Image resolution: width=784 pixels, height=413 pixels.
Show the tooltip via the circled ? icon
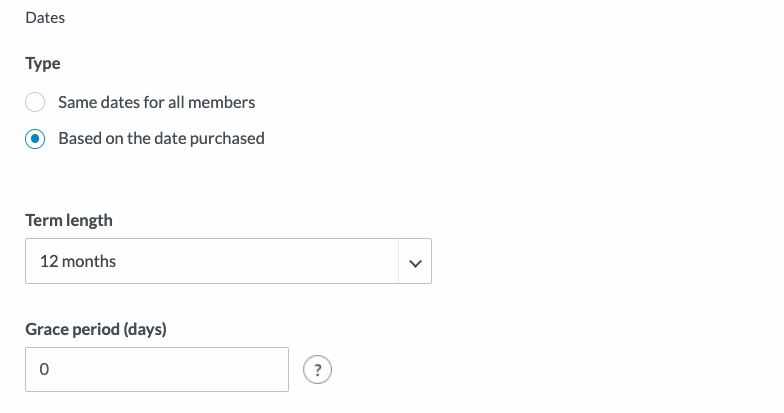tap(318, 370)
